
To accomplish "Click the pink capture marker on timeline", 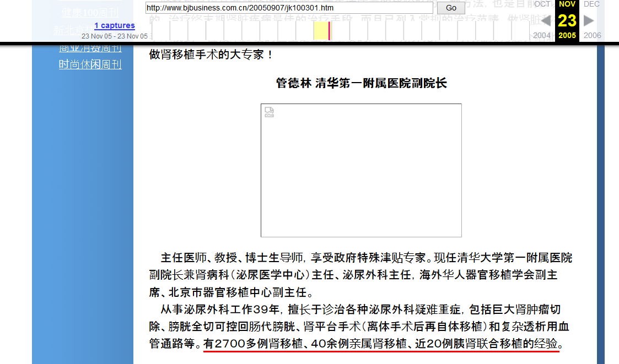I will point(329,31).
